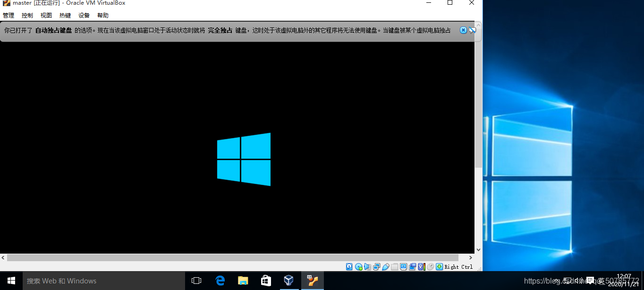Click the running master VM taskbar icon
The image size is (644, 290).
tap(312, 281)
